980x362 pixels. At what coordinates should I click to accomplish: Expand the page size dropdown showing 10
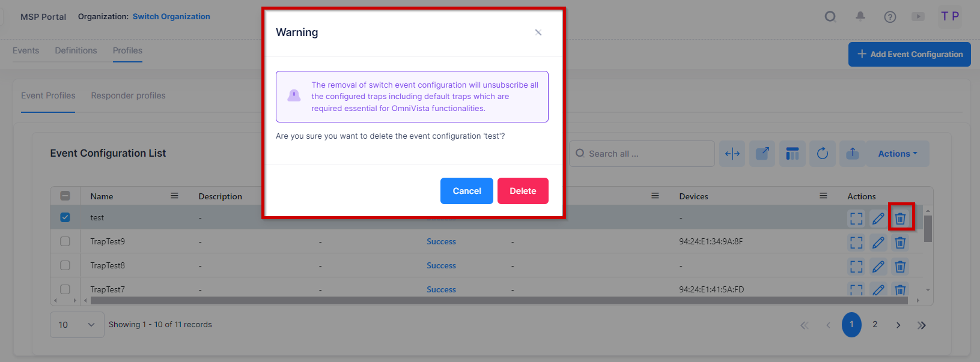click(x=77, y=325)
